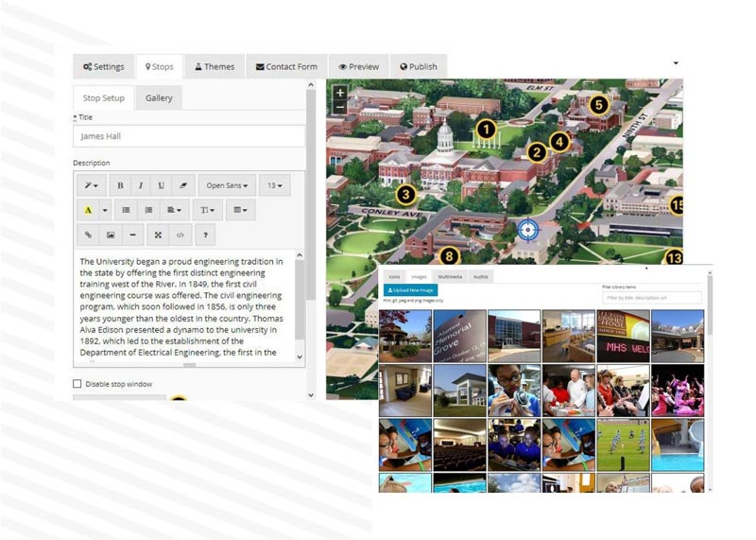Open the Images tab in media library

[419, 276]
